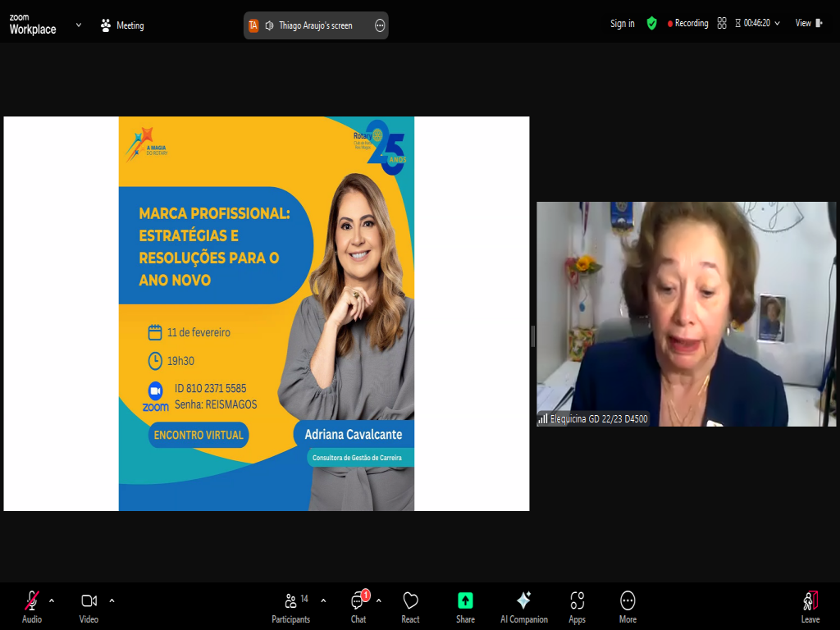Click the Sign in link
The image size is (840, 630).
click(622, 23)
